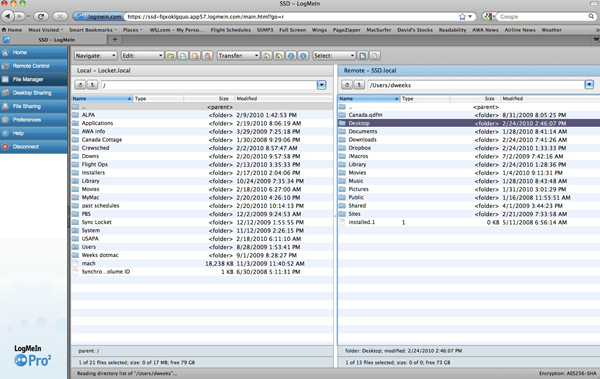Expand the Local path history dropdown
This screenshot has width=600, height=379.
[x=321, y=85]
